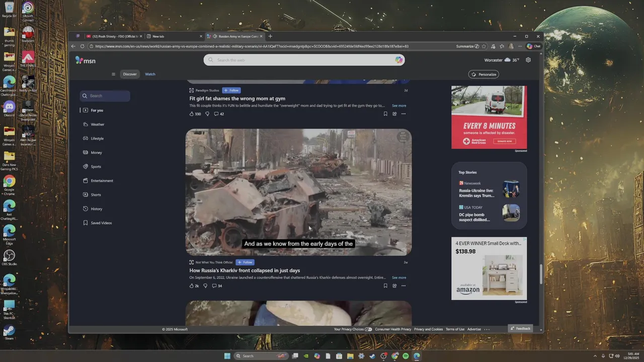The height and width of the screenshot is (362, 644).
Task: Switch to the Watch tab
Action: point(150,74)
